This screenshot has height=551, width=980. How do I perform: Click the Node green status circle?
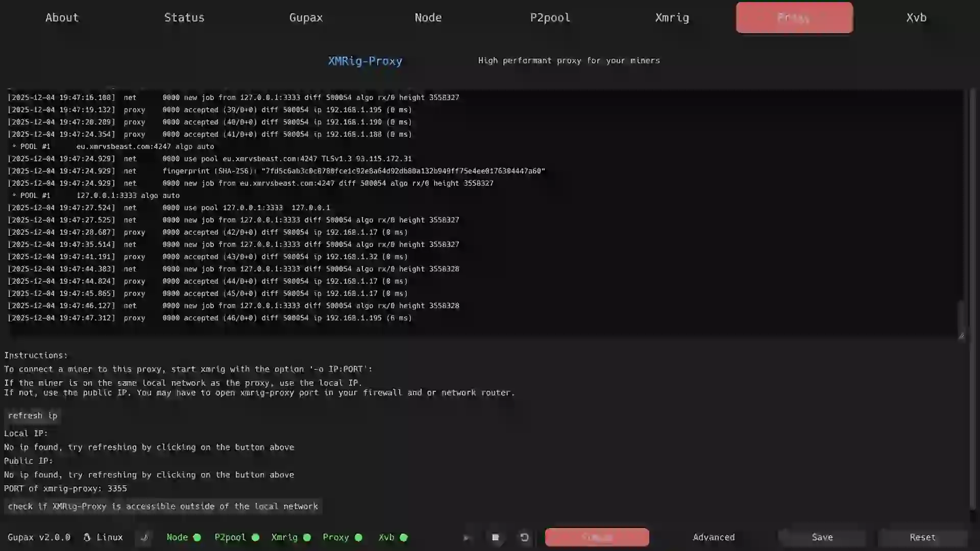197,537
